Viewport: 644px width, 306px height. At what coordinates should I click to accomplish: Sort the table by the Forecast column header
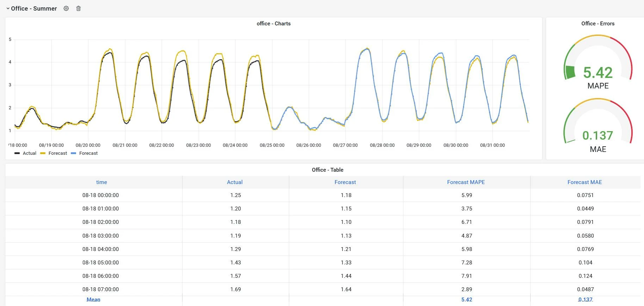(345, 182)
